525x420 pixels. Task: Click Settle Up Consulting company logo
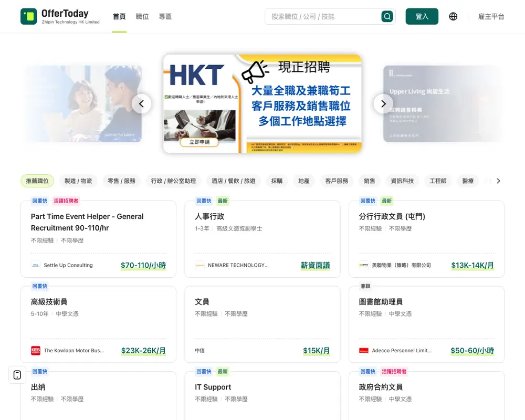click(x=36, y=265)
